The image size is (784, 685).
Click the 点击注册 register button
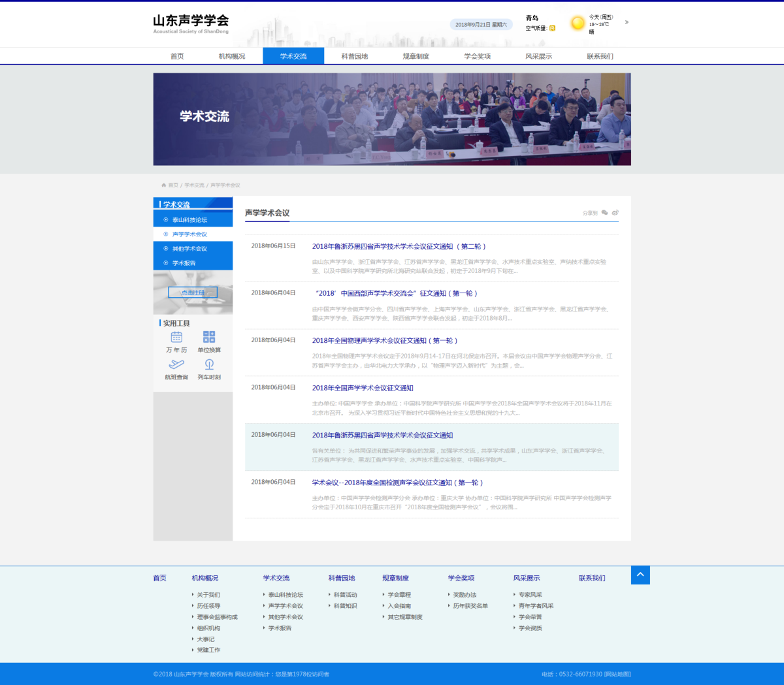click(193, 293)
